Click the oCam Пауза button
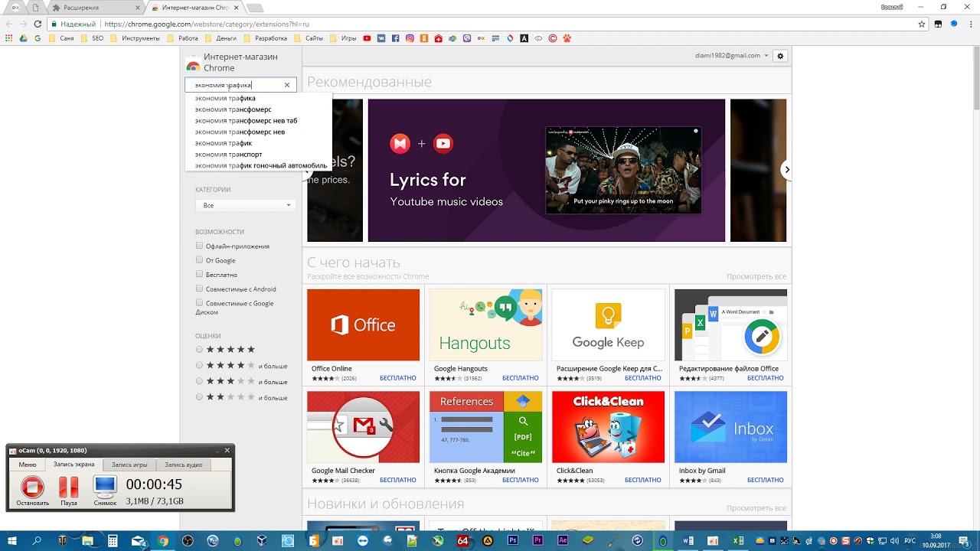980x551 pixels. click(x=69, y=490)
